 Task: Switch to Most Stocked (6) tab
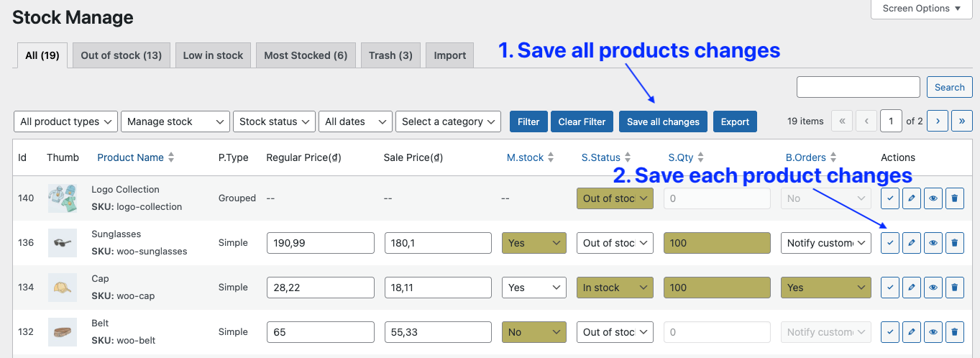pos(306,55)
